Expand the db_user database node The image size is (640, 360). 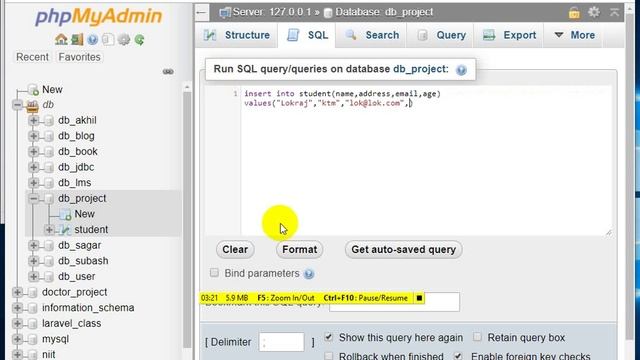click(x=33, y=277)
